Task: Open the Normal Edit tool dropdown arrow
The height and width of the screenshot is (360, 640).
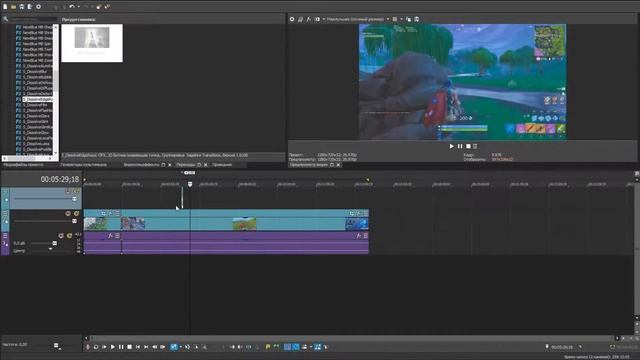Action: 180,347
